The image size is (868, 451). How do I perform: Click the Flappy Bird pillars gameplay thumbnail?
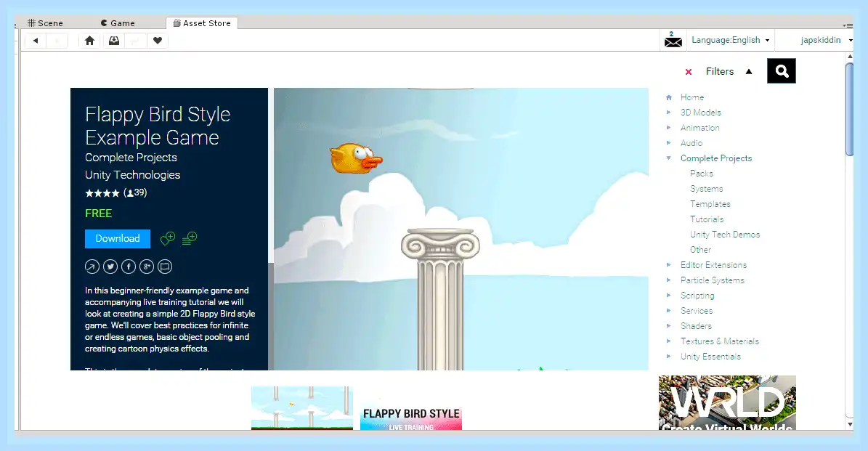click(301, 408)
